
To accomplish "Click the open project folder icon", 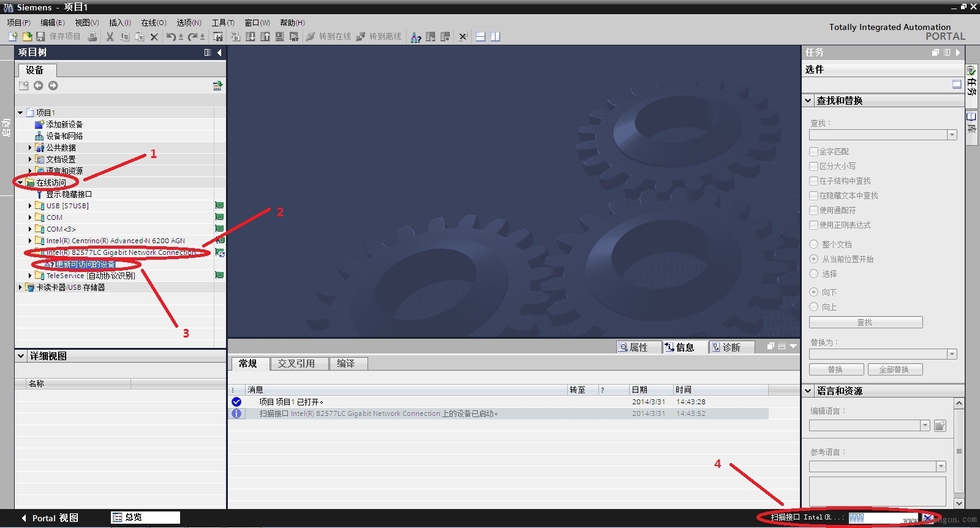I will pos(27,37).
